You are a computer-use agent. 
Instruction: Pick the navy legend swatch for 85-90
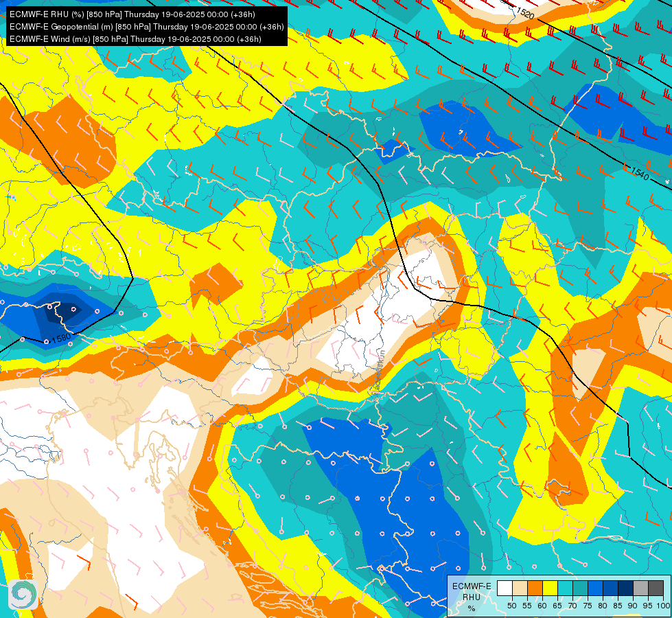626,588
